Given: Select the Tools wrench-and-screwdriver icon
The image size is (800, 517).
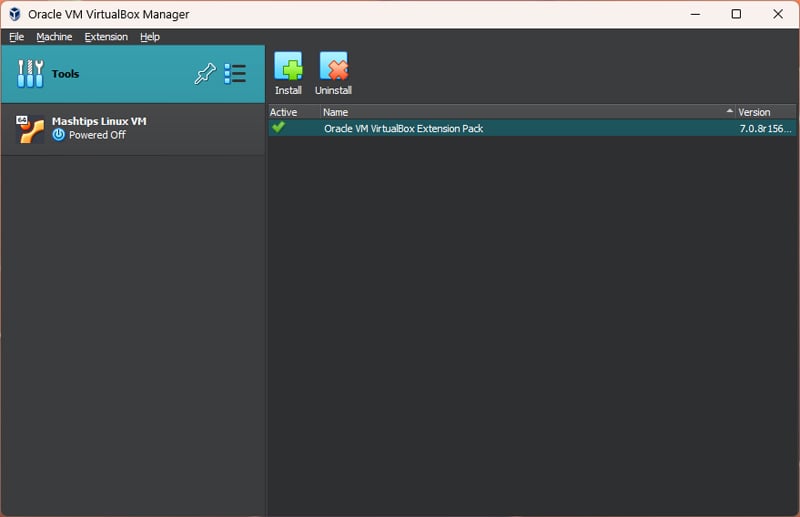Looking at the screenshot, I should (x=30, y=74).
